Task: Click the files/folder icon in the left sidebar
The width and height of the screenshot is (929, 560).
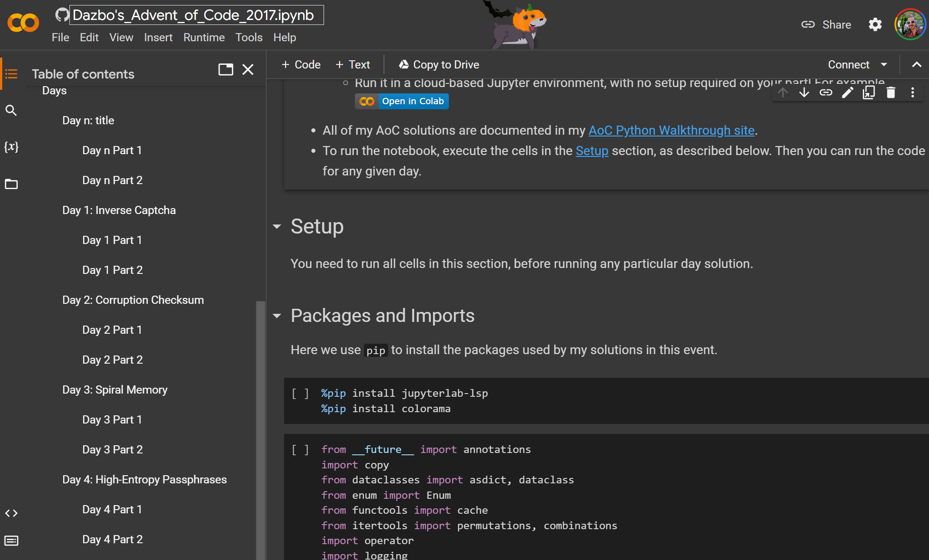Action: tap(11, 184)
